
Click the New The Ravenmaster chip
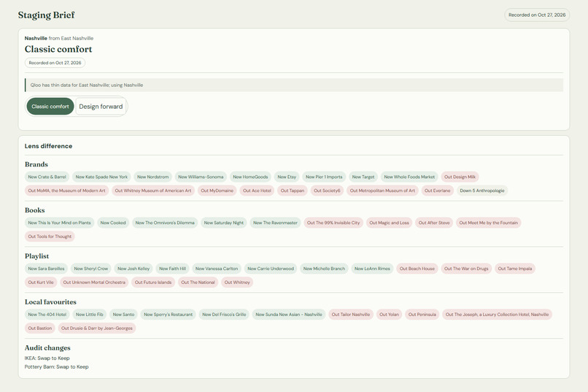275,223
